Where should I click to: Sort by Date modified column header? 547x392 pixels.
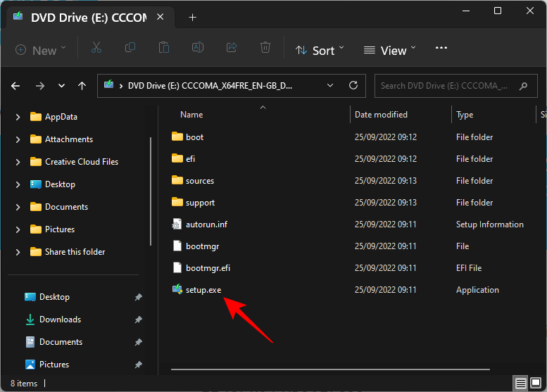381,115
